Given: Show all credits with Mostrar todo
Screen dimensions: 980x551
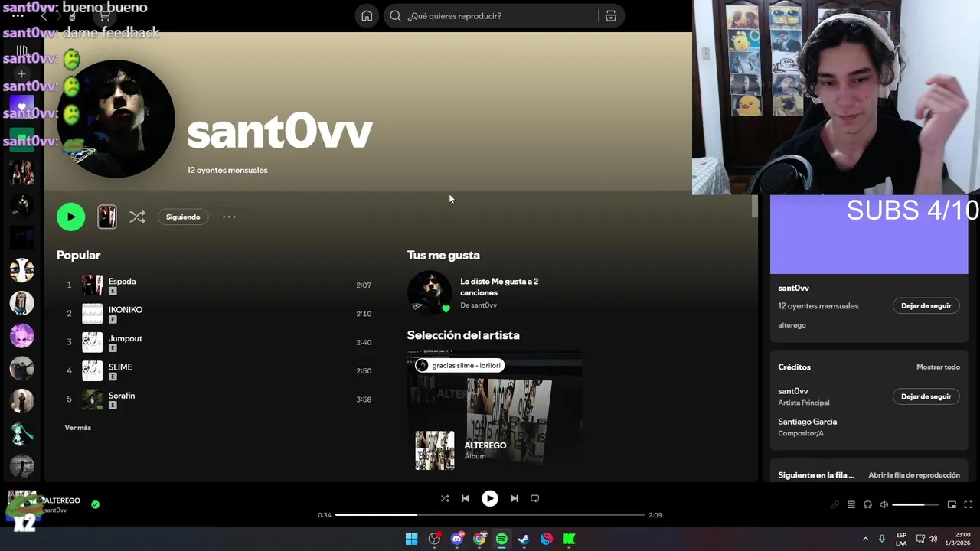Looking at the screenshot, I should pyautogui.click(x=938, y=367).
